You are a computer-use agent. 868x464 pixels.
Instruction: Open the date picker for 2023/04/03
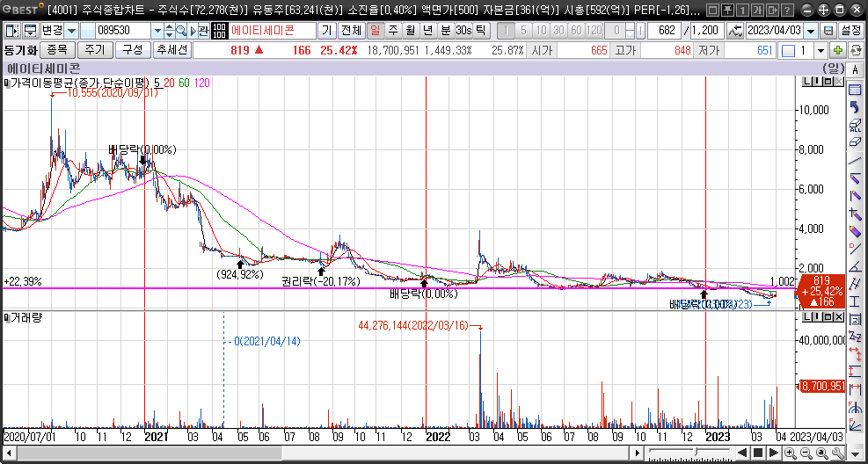(811, 31)
